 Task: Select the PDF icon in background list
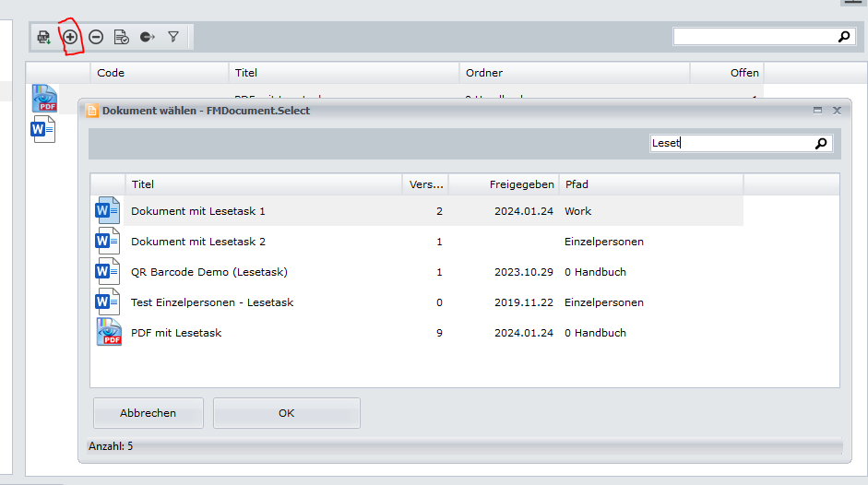click(44, 99)
